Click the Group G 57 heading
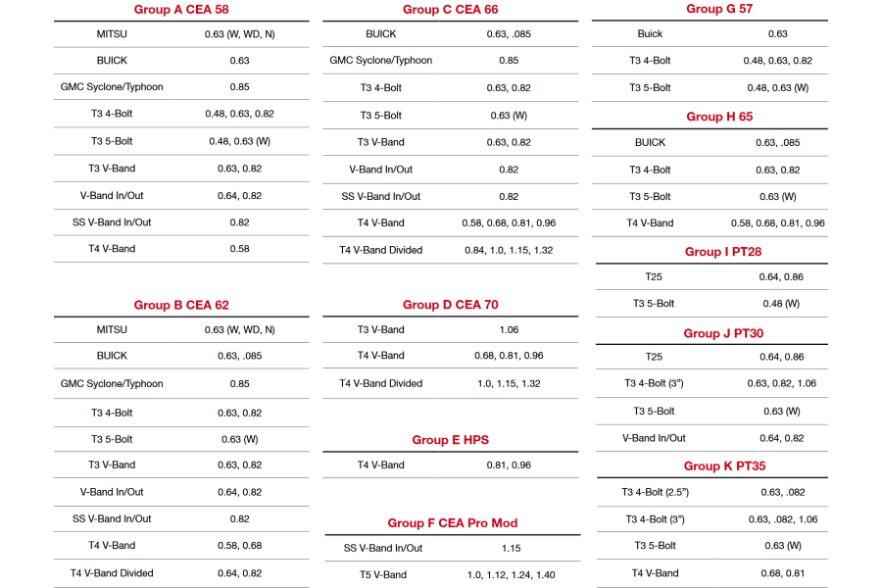882x588 pixels. [x=719, y=9]
